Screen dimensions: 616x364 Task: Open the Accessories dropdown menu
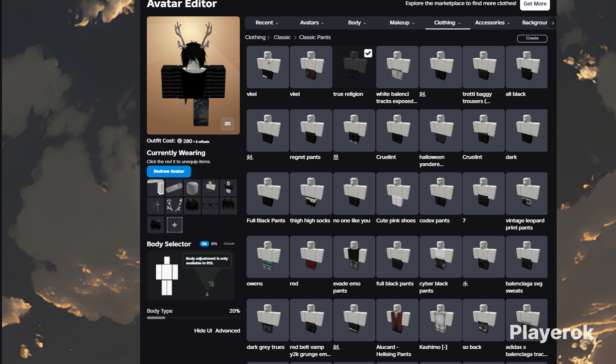pos(492,23)
